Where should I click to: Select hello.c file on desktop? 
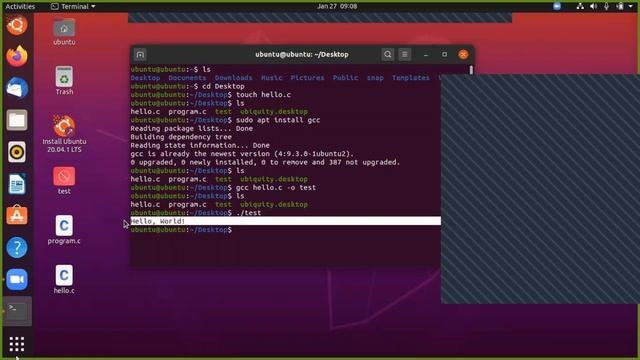[64, 280]
